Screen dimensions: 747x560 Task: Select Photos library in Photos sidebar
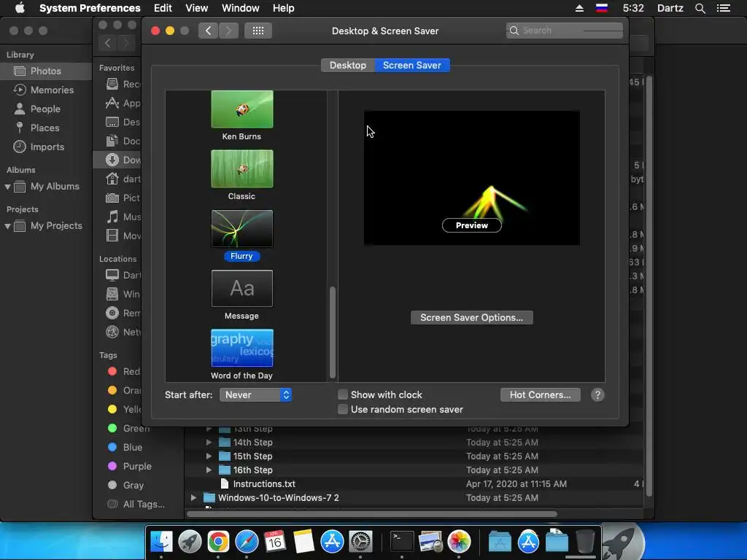pyautogui.click(x=46, y=71)
